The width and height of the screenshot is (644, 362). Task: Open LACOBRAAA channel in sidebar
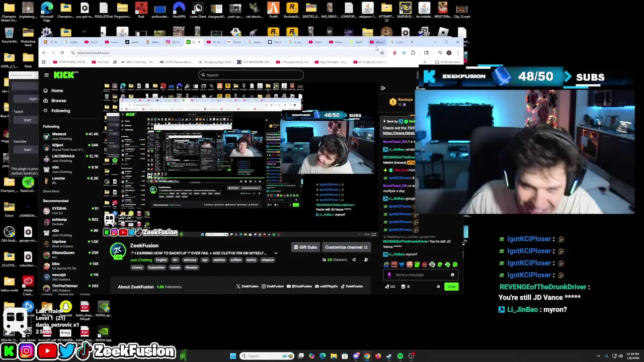point(70,158)
